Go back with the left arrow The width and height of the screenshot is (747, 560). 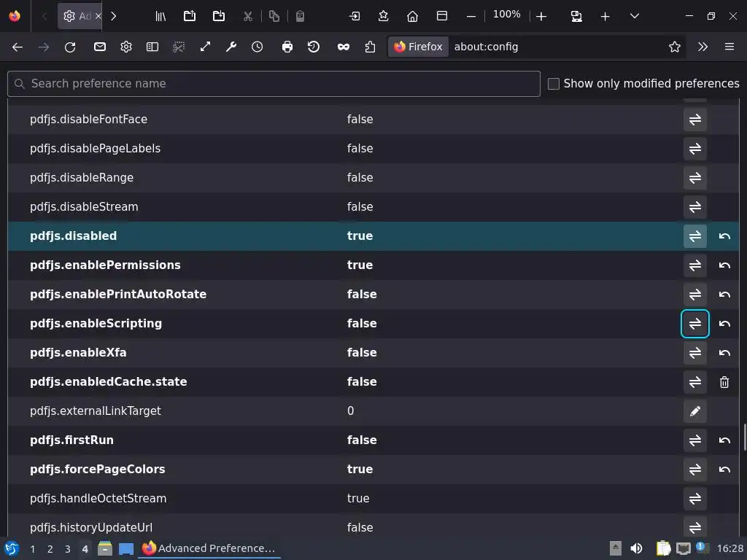tap(18, 47)
